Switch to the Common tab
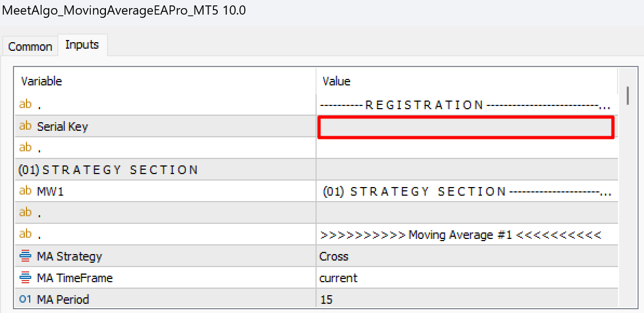 click(30, 46)
